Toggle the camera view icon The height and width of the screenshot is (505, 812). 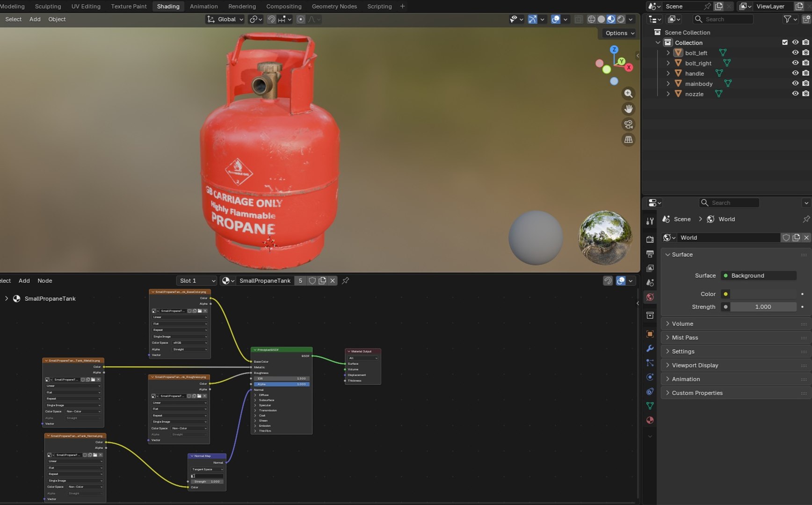pos(628,124)
